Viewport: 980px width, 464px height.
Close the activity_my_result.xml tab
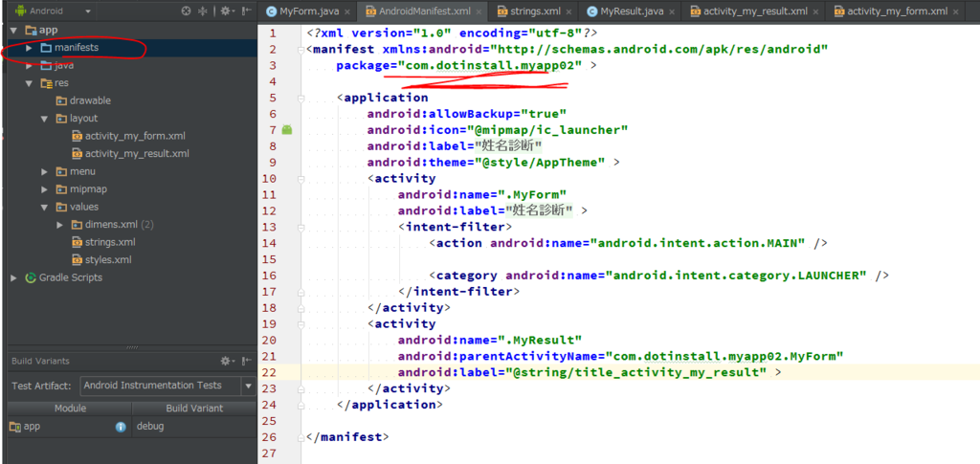pos(815,11)
